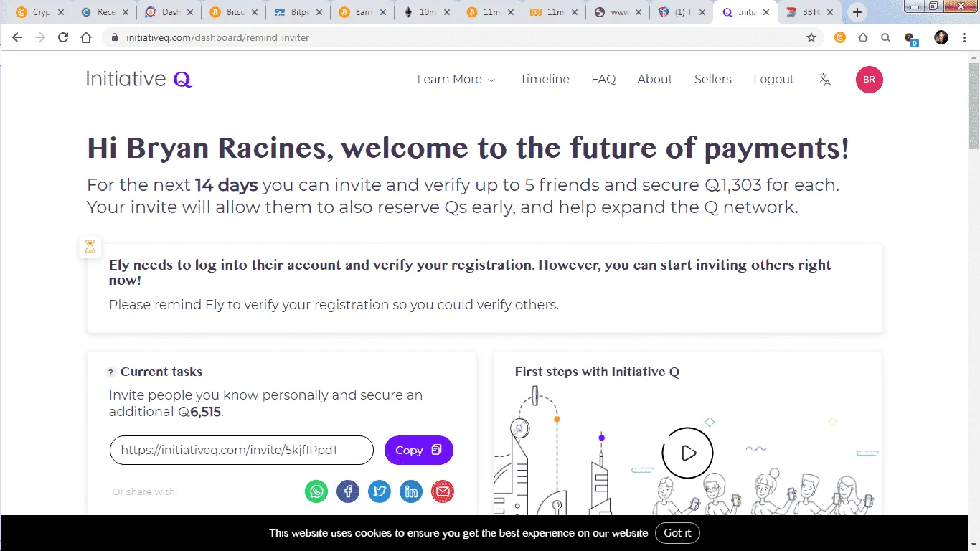Click the invite URL field
Image resolution: width=980 pixels, height=551 pixels.
pyautogui.click(x=242, y=451)
